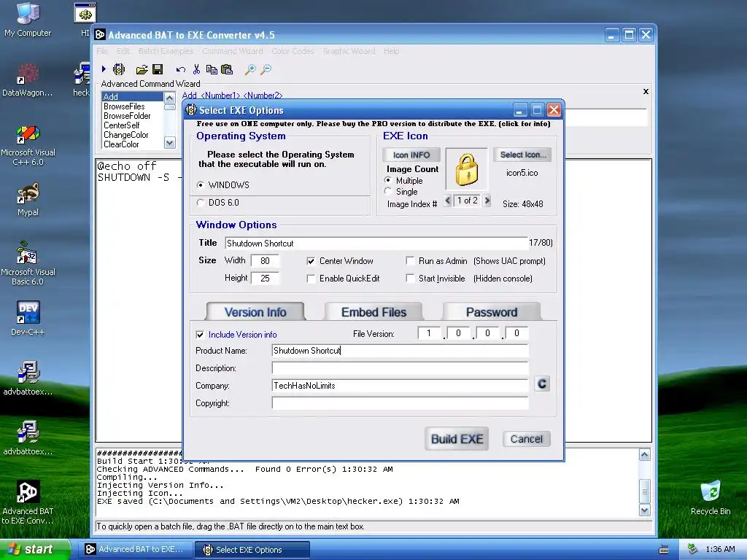
Task: Click the tray icon beside the clock
Action: [693, 549]
